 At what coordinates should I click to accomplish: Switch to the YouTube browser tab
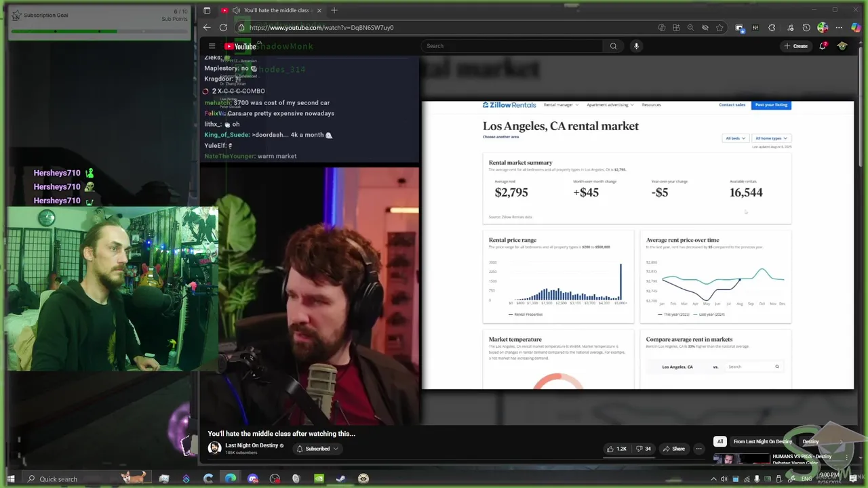271,10
